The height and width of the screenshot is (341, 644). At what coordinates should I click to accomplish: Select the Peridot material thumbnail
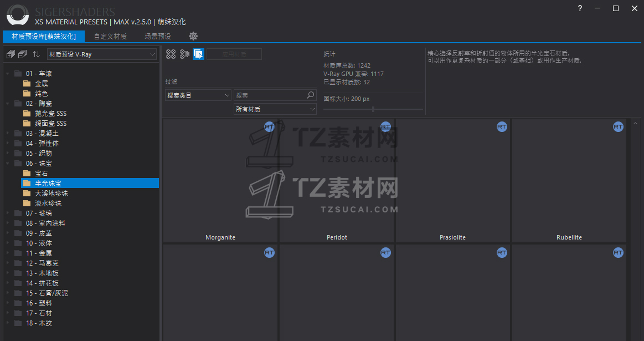(x=337, y=181)
